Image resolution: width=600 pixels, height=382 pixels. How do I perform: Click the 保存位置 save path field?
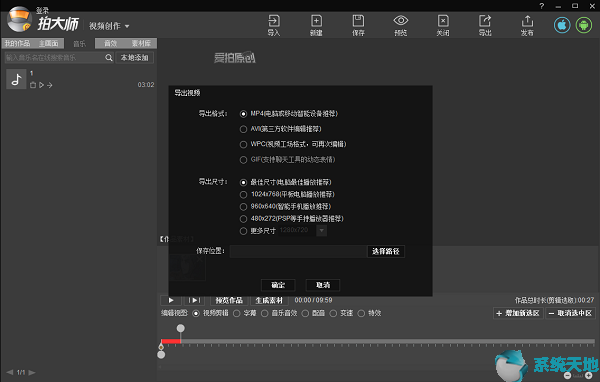click(298, 251)
